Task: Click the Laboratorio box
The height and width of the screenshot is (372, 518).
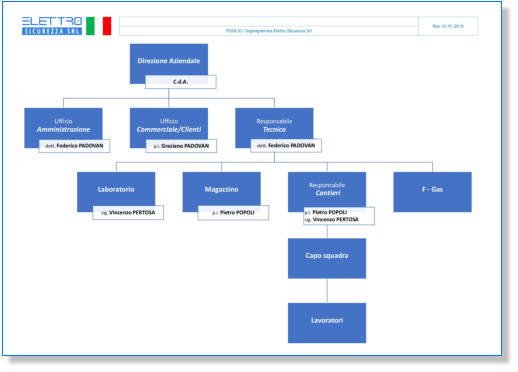Action: click(116, 192)
